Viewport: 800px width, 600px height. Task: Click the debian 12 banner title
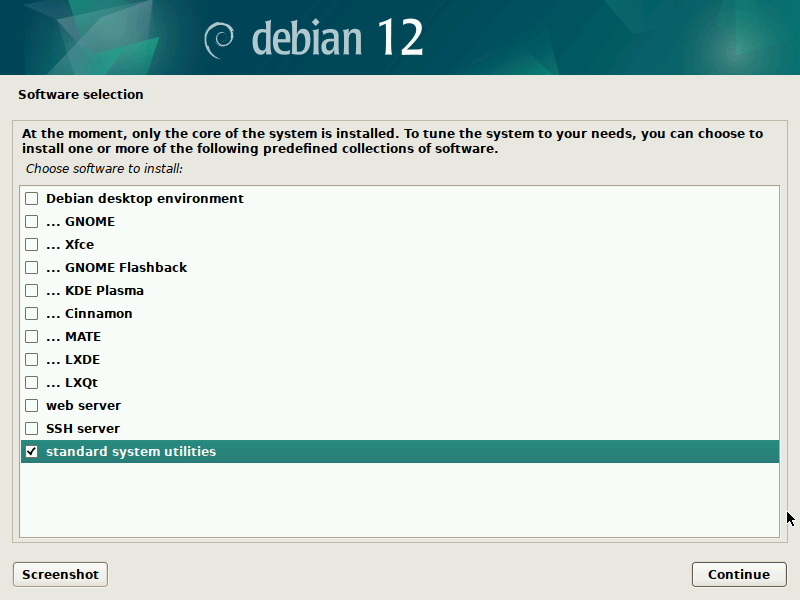pos(337,39)
